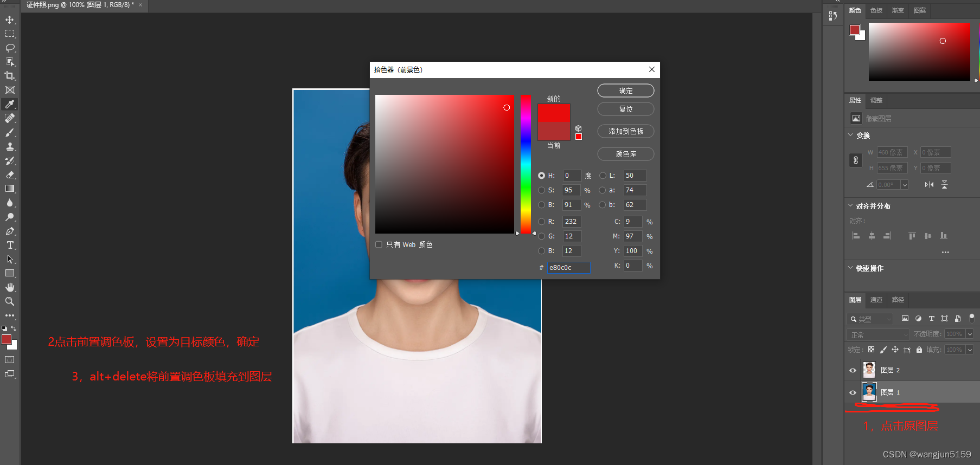Click the 复位 reset button
Image resolution: width=980 pixels, height=465 pixels.
pos(626,109)
